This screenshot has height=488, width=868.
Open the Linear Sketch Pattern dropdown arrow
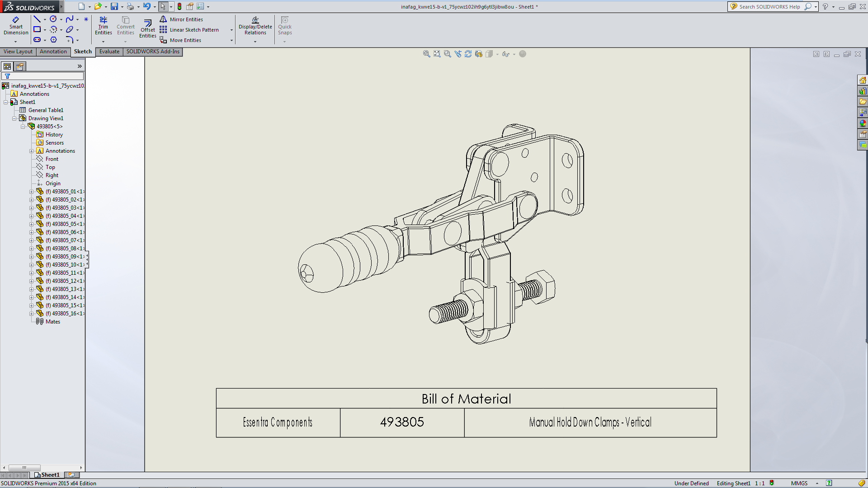pyautogui.click(x=231, y=30)
